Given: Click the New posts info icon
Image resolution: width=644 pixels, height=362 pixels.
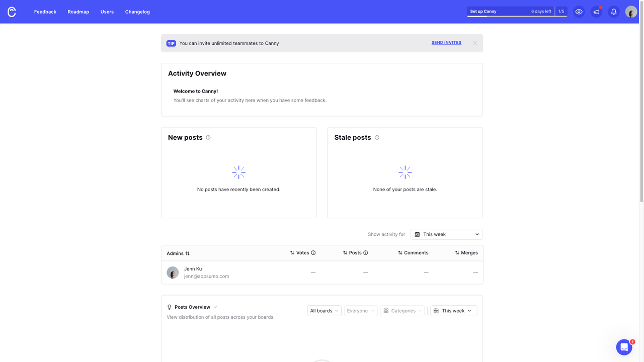Looking at the screenshot, I should (x=208, y=137).
